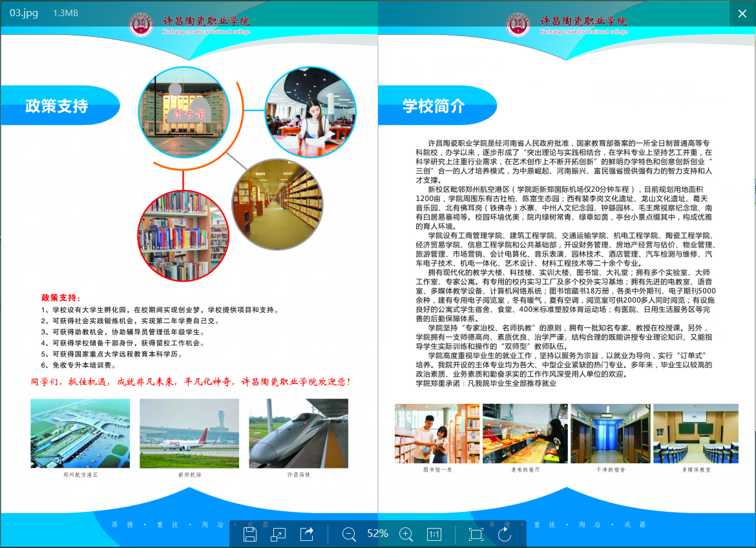The height and width of the screenshot is (548, 756).
Task: Click the 学校简介 blue heading banner
Action: click(434, 105)
